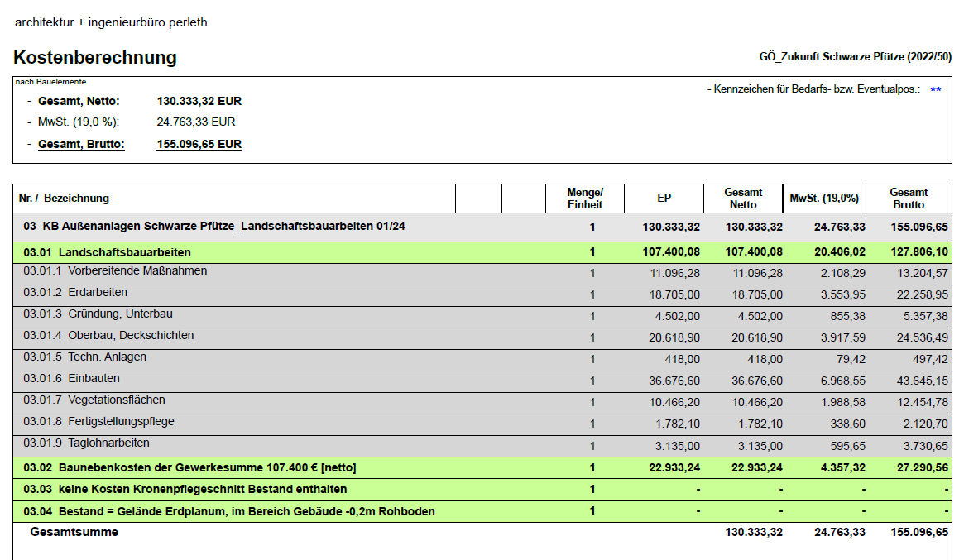Click Brutto cell '2.120,70' of Fertigstellungspflege

pos(925,424)
